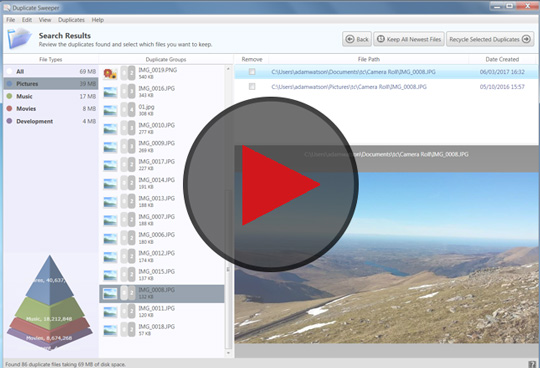Image resolution: width=540 pixels, height=368 pixels.
Task: Click scroll down arrow of duplicate groups list
Action: pyautogui.click(x=228, y=353)
